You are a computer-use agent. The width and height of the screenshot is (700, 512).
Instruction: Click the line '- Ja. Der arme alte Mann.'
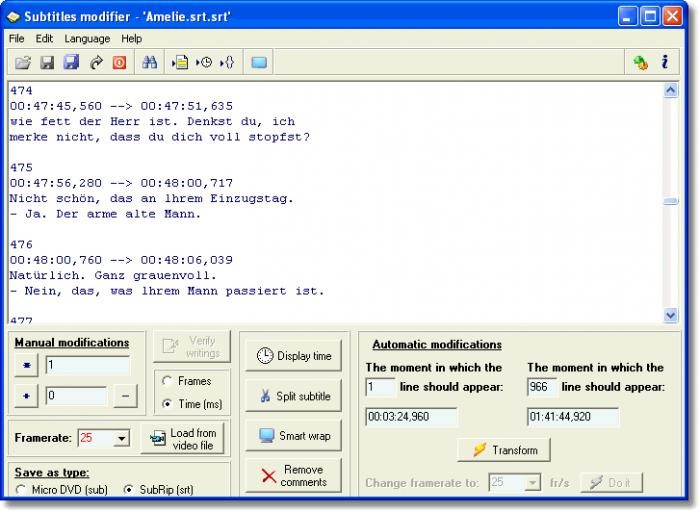[x=105, y=214]
